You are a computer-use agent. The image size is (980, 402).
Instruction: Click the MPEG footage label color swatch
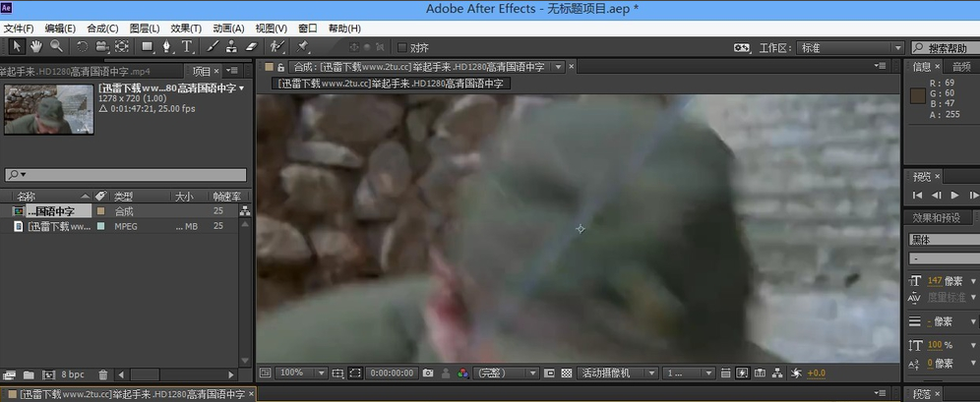pos(100,226)
